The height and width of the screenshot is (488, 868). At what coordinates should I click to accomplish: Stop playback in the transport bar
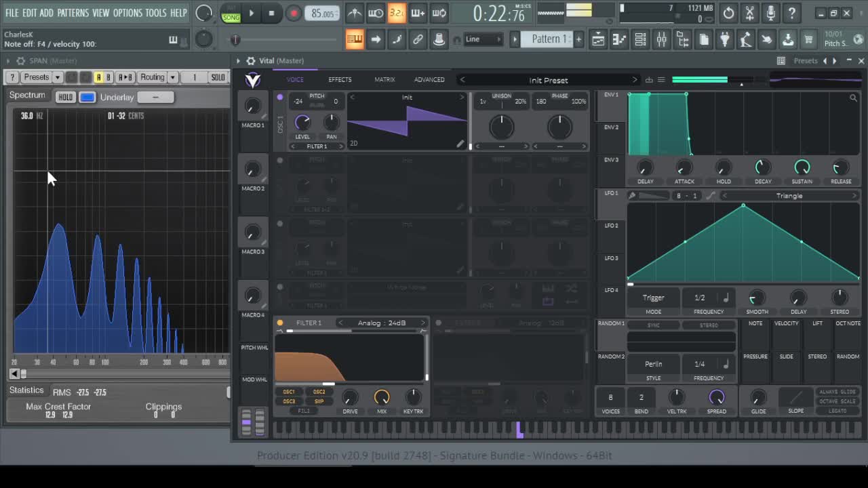pos(272,13)
